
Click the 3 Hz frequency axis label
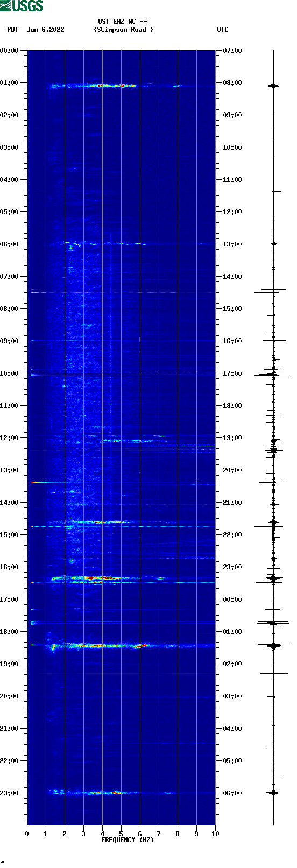click(x=83, y=834)
